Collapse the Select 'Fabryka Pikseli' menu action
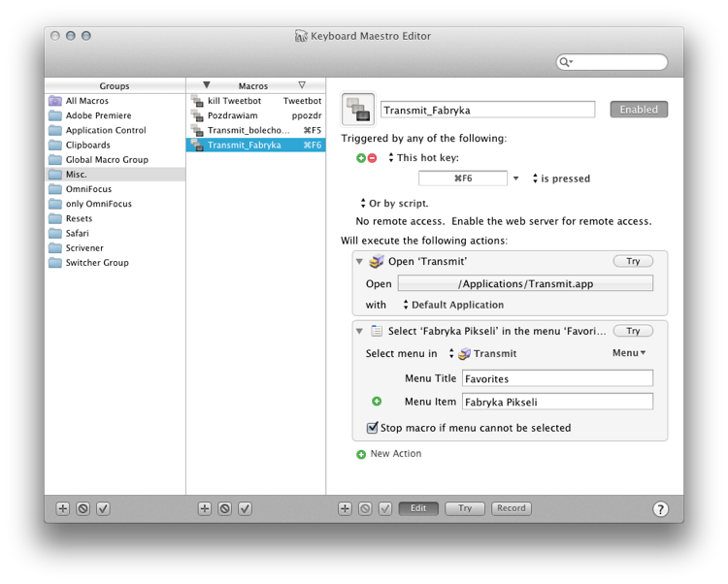This screenshot has width=728, height=584. point(359,331)
